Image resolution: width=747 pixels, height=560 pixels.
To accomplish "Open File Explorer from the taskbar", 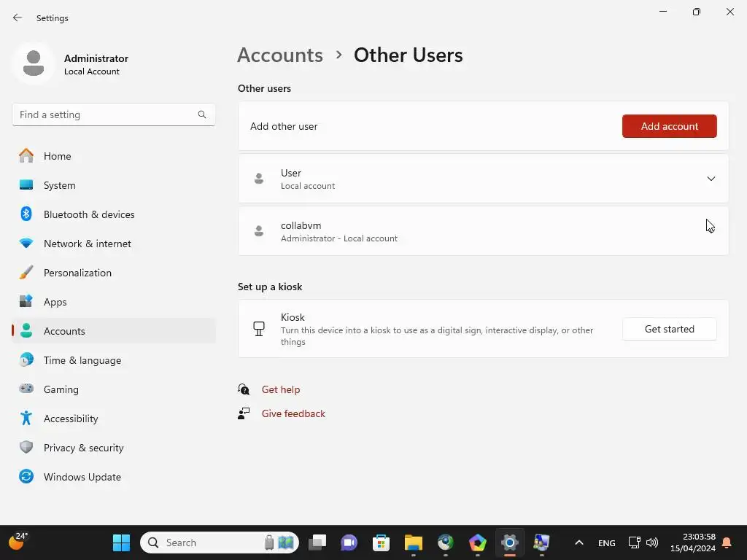I will coord(414,542).
